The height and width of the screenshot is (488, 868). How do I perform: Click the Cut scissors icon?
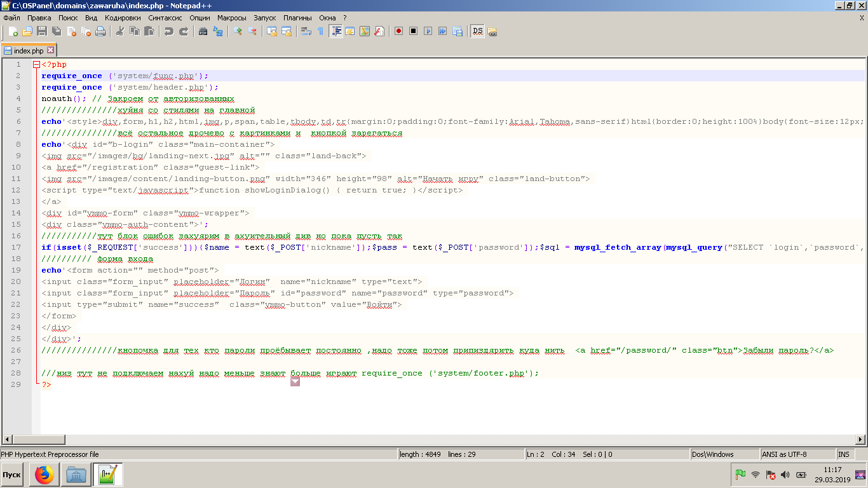coord(119,31)
